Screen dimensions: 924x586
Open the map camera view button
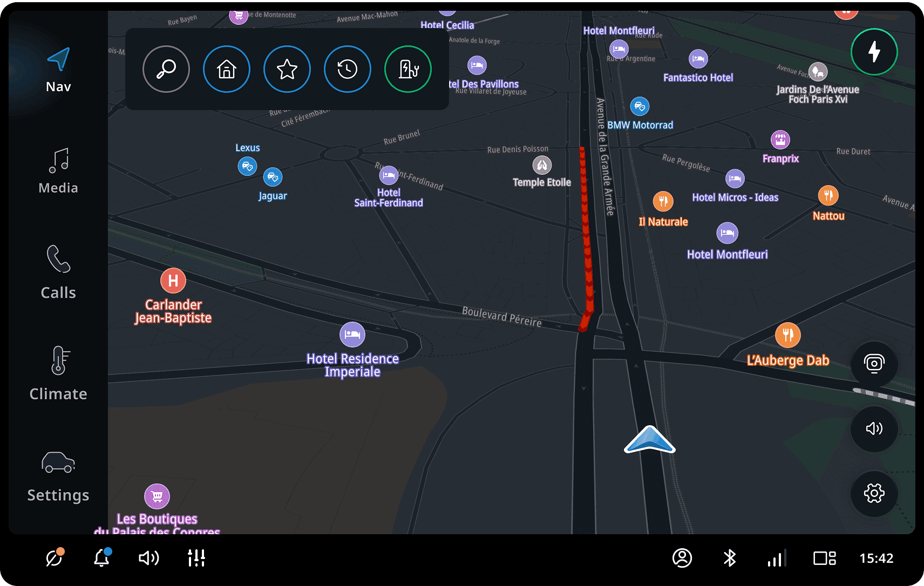click(x=874, y=364)
